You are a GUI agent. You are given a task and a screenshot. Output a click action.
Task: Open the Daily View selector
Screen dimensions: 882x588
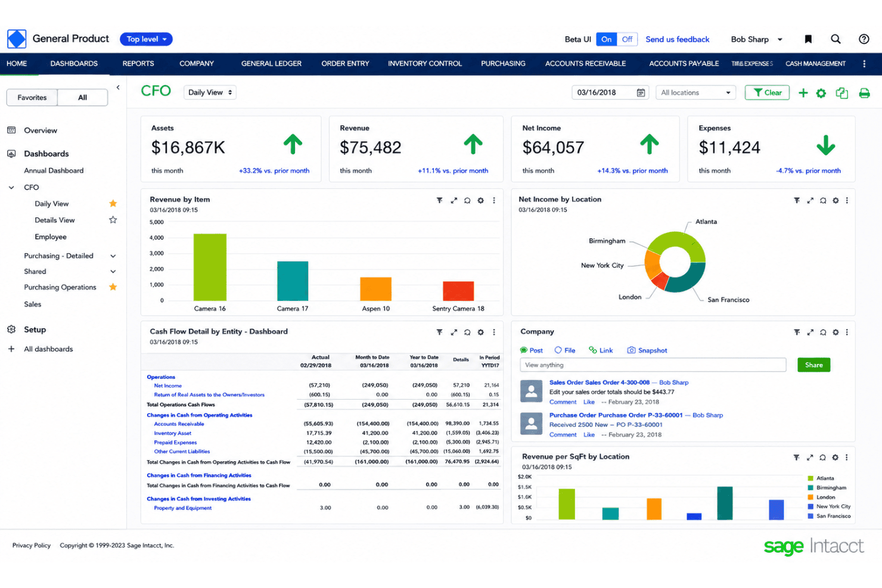click(210, 92)
